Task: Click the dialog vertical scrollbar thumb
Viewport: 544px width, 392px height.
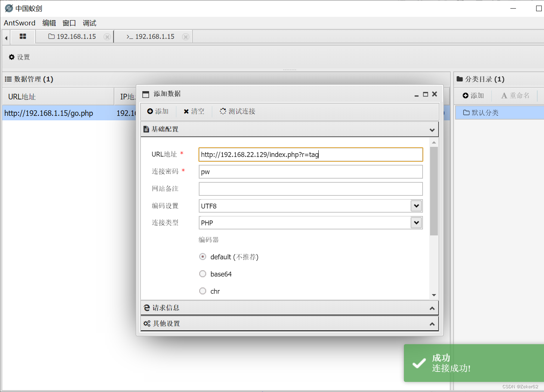Action: click(434, 191)
